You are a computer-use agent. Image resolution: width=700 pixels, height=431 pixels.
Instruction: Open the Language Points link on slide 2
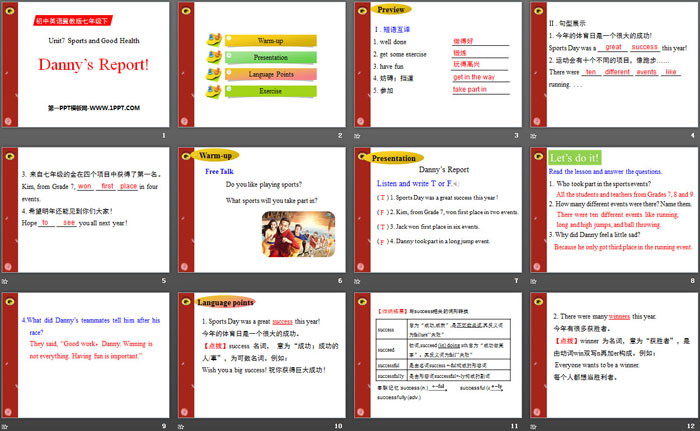pos(269,75)
